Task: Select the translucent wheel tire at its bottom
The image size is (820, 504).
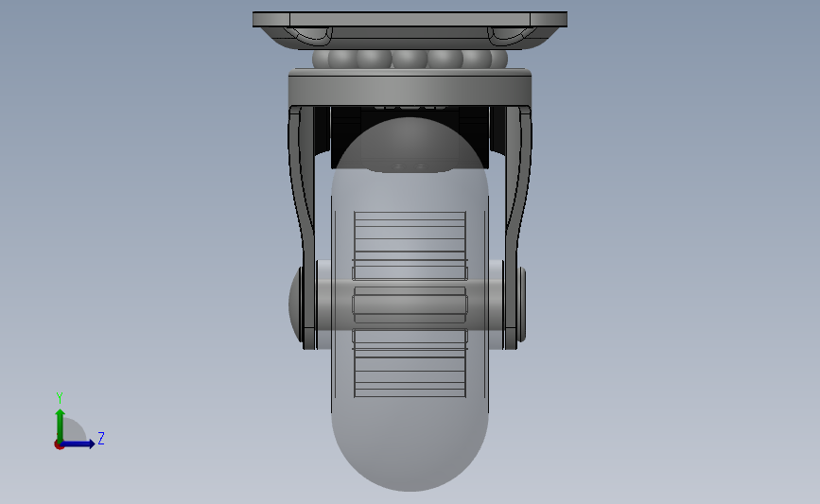Action: click(410, 449)
